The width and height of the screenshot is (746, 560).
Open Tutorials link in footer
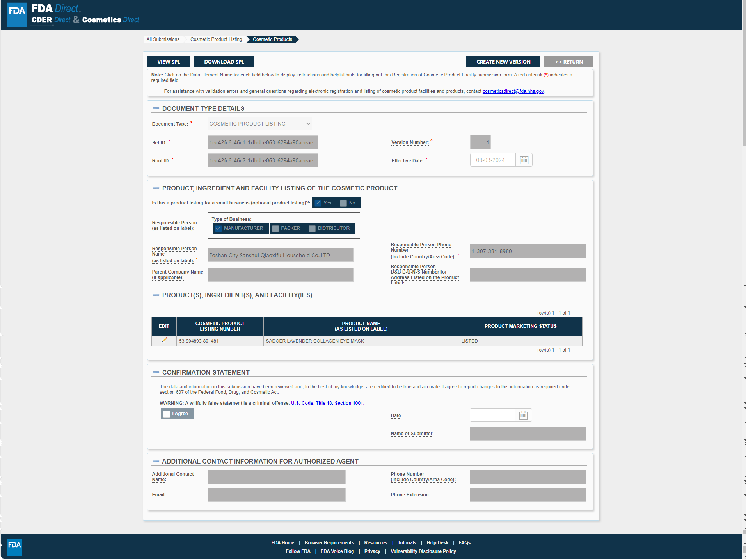pyautogui.click(x=407, y=543)
